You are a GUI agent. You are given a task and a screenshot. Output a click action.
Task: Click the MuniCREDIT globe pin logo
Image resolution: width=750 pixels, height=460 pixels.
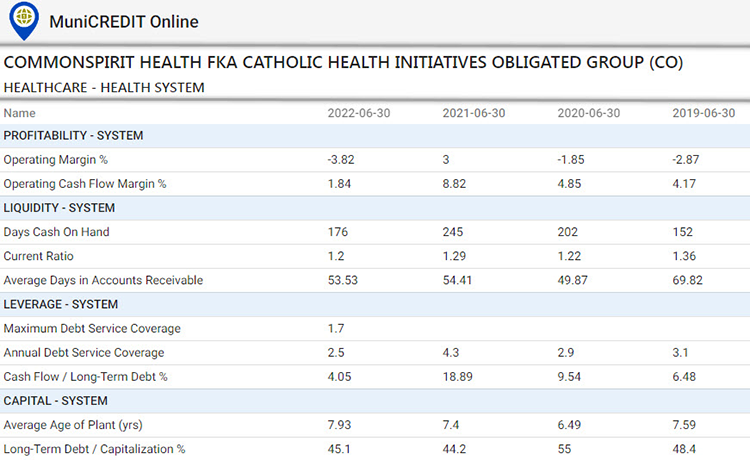(24, 21)
